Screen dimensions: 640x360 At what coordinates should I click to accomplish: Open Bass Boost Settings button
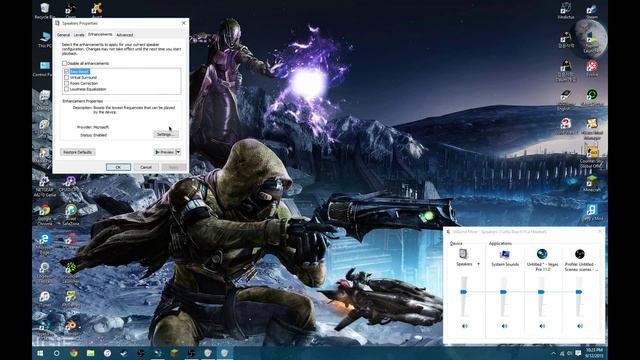click(x=166, y=134)
